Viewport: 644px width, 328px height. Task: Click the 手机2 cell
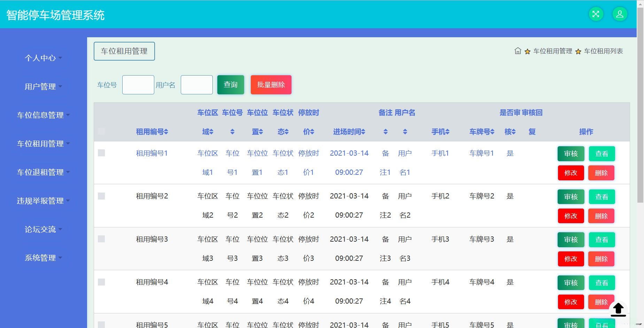tap(440, 196)
